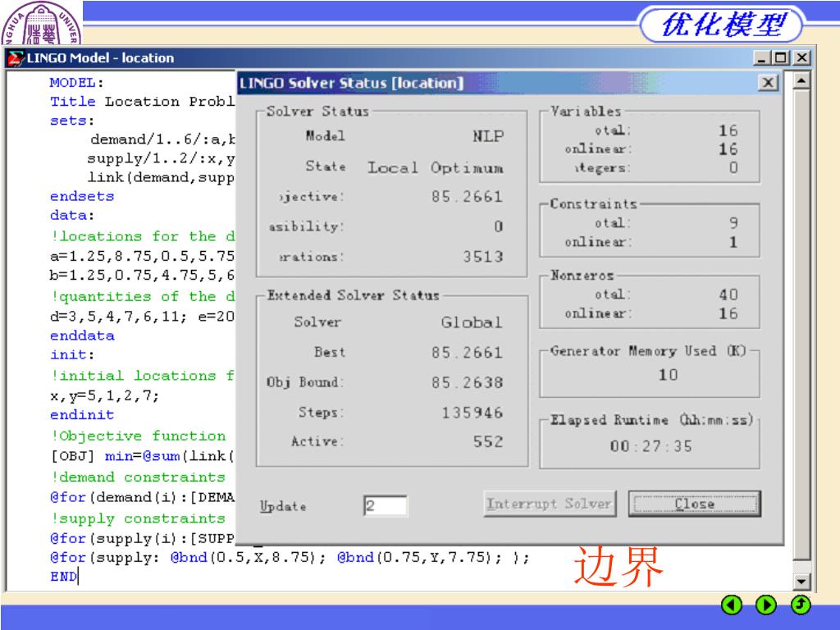Click the 边界 red annotation text
Viewport: 840px width, 630px height.
point(619,566)
